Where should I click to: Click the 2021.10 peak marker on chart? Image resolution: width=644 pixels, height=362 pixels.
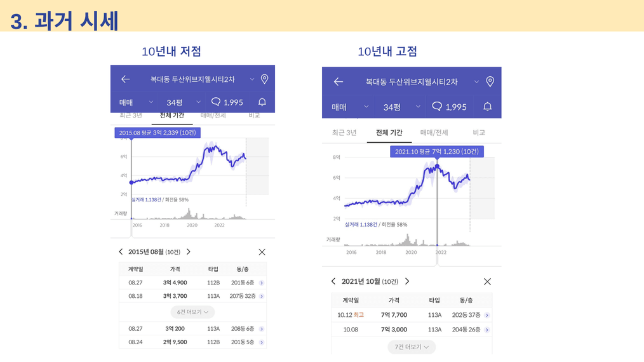(x=437, y=166)
